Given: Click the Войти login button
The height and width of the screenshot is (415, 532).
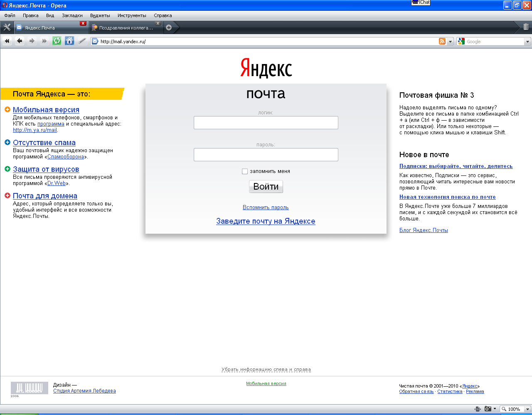Looking at the screenshot, I should 266,186.
